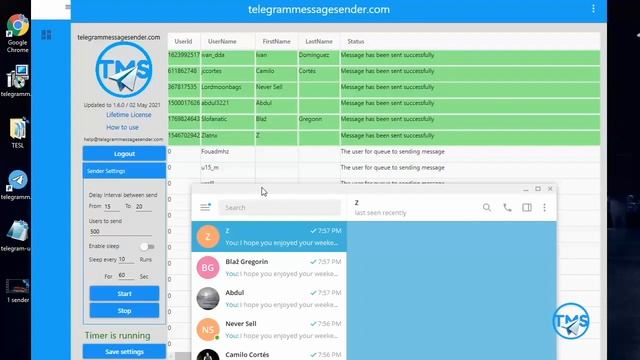
Task: Launch Telegram desktop shortcut icon
Action: pos(18,184)
